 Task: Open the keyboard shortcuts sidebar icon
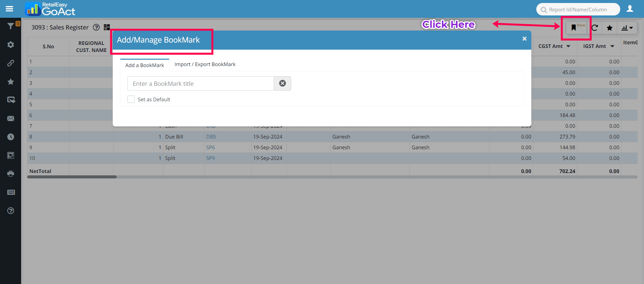(11, 192)
